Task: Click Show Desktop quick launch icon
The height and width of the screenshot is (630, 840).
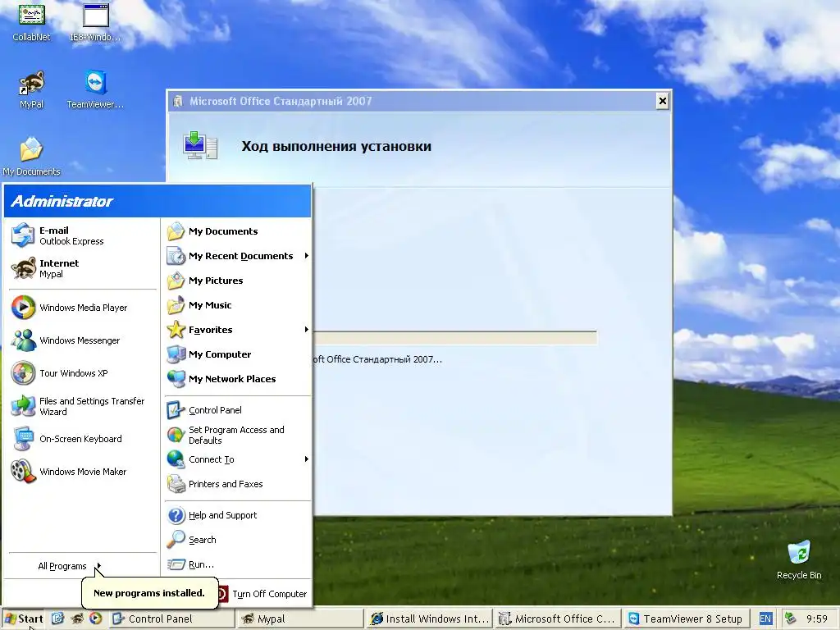Action: tap(58, 619)
